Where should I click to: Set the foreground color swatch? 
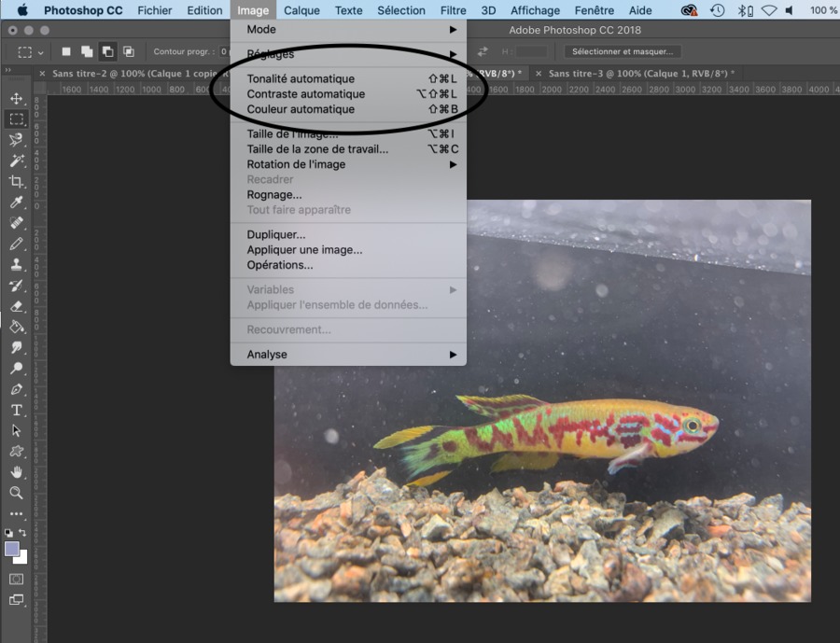point(11,548)
